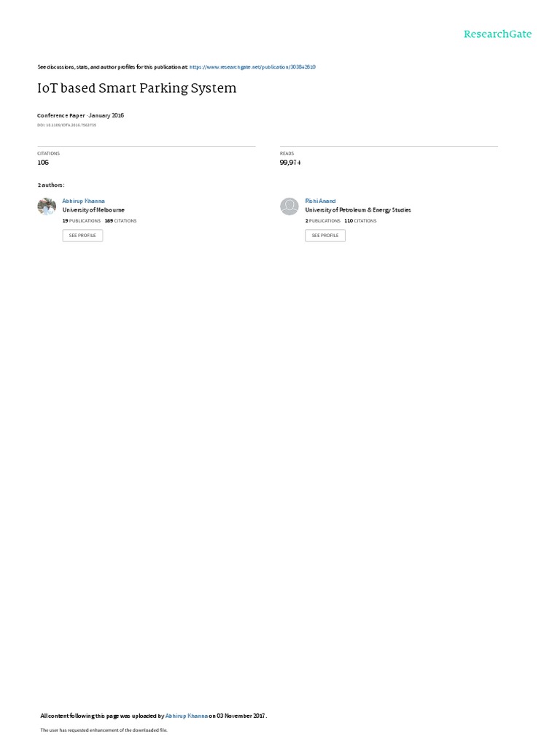Click the 169 CITATIONS stat

[120, 221]
